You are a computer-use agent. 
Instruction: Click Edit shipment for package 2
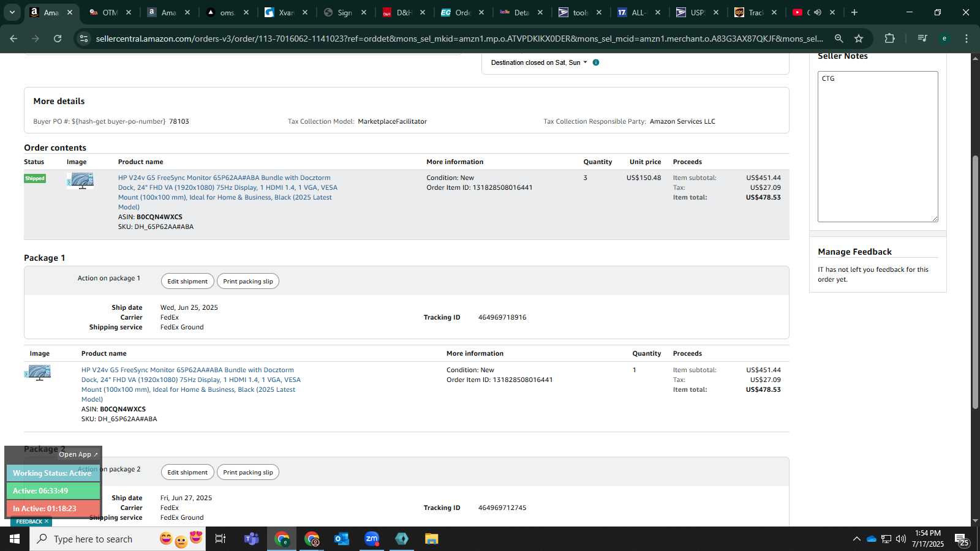[x=187, y=472]
